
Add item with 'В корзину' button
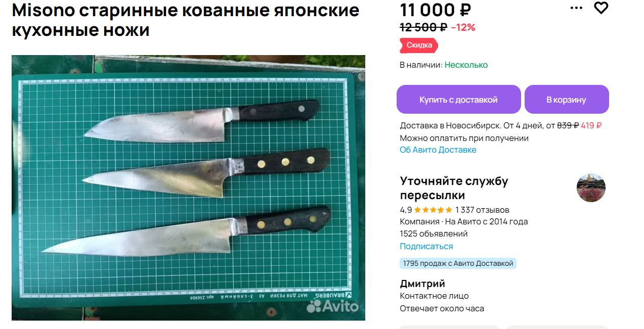coord(566,100)
